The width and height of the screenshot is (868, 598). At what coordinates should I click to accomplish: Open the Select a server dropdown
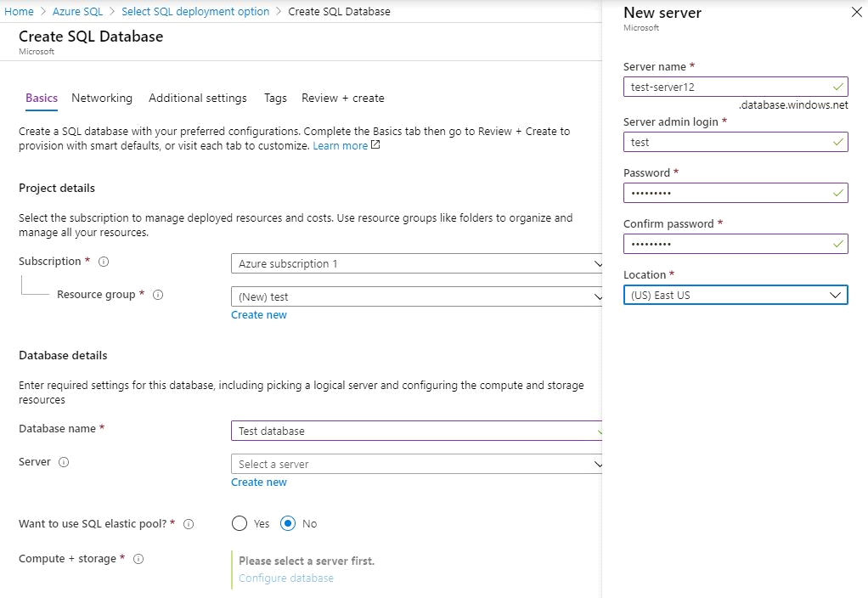coord(416,465)
